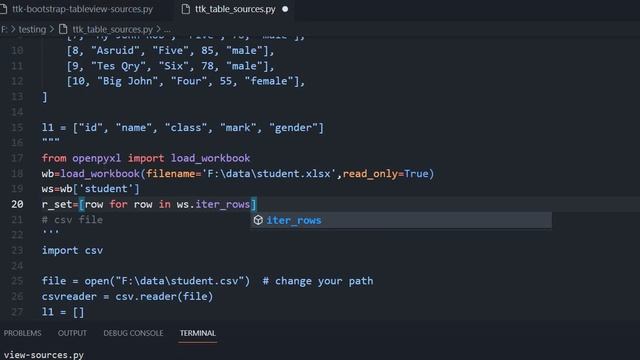Click the unsaved dot on ttk_table_sources.py tab
Image resolution: width=640 pixels, height=360 pixels.
coord(285,9)
